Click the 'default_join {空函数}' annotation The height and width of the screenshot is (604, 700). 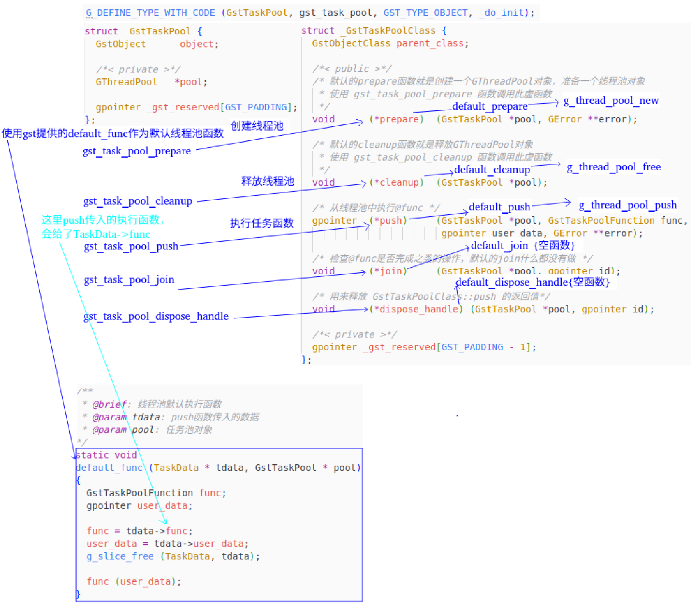click(x=523, y=246)
